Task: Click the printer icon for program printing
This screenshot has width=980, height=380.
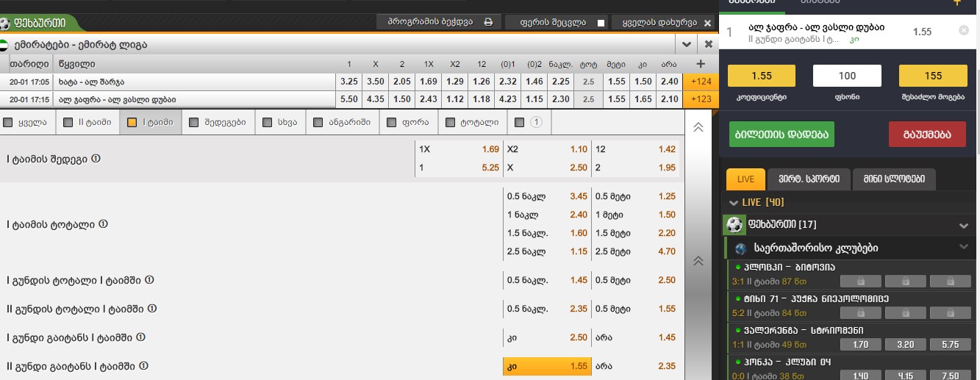Action: point(488,22)
